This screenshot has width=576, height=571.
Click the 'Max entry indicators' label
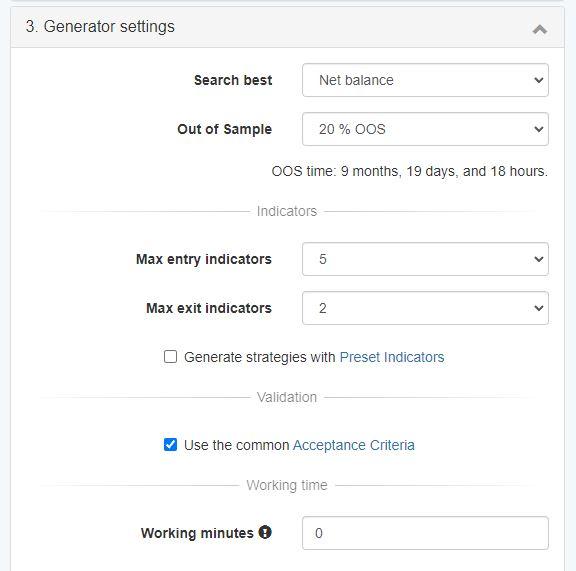(204, 259)
